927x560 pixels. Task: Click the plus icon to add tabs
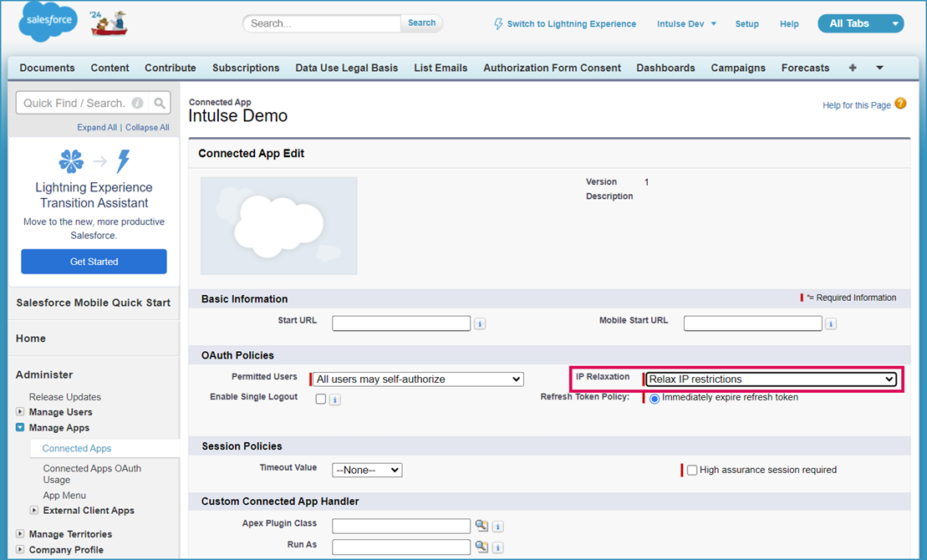click(853, 68)
